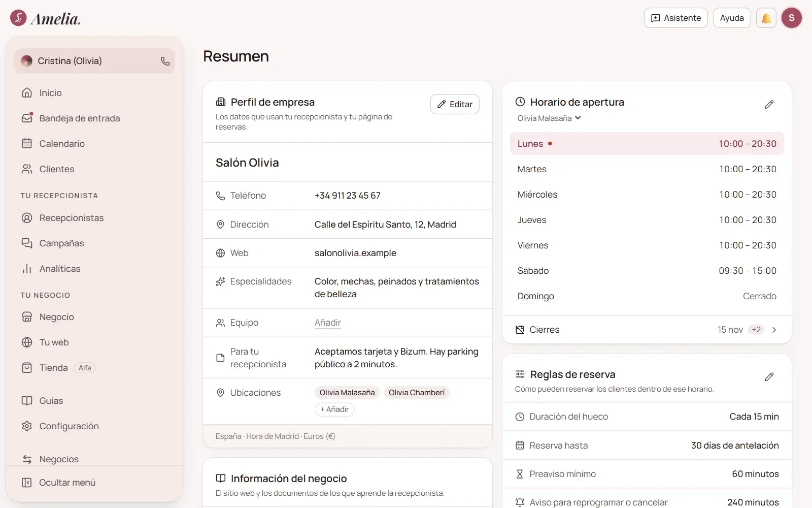Open Tu web in the sidebar

94,342
